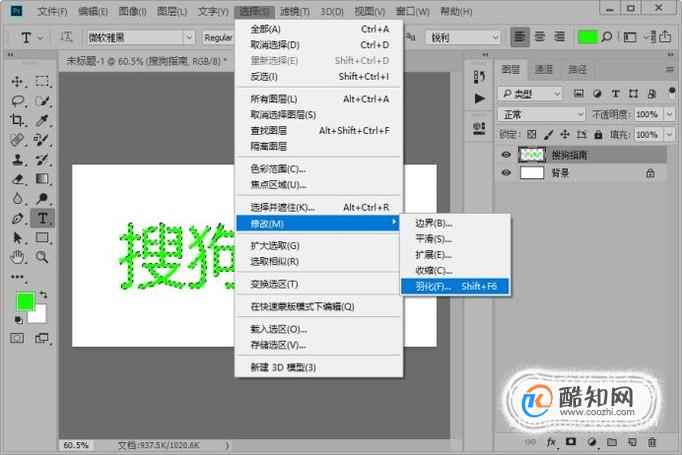Select the Eyedropper tool
Screen dimensions: 682x455
(x=42, y=120)
